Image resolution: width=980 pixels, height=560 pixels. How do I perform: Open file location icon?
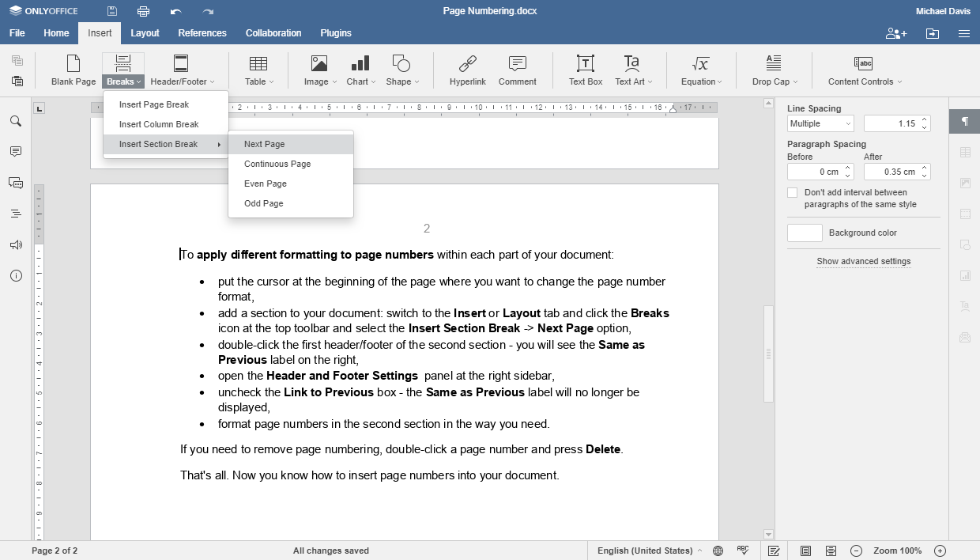point(933,33)
